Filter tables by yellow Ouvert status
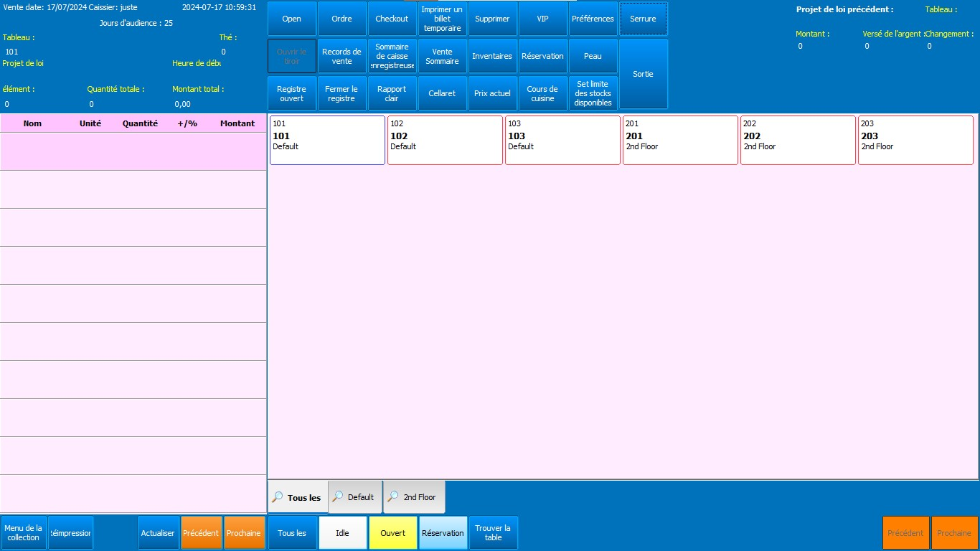 [x=392, y=533]
